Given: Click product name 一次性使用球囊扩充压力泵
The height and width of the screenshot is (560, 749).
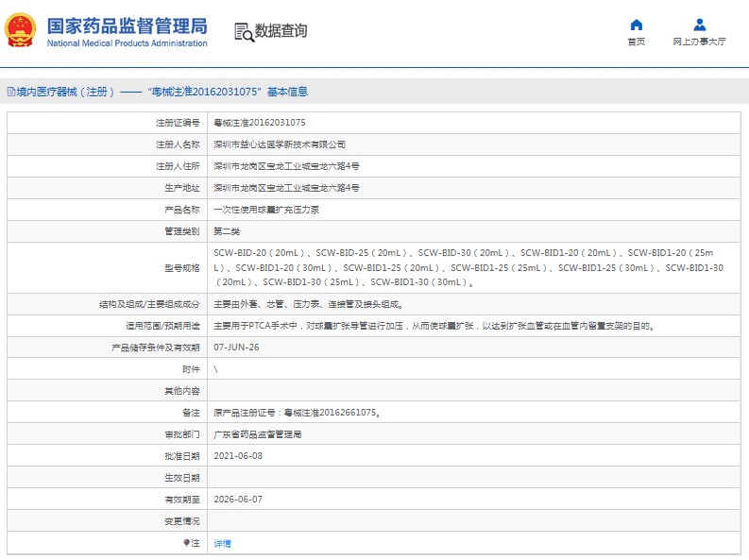Looking at the screenshot, I should (x=266, y=210).
